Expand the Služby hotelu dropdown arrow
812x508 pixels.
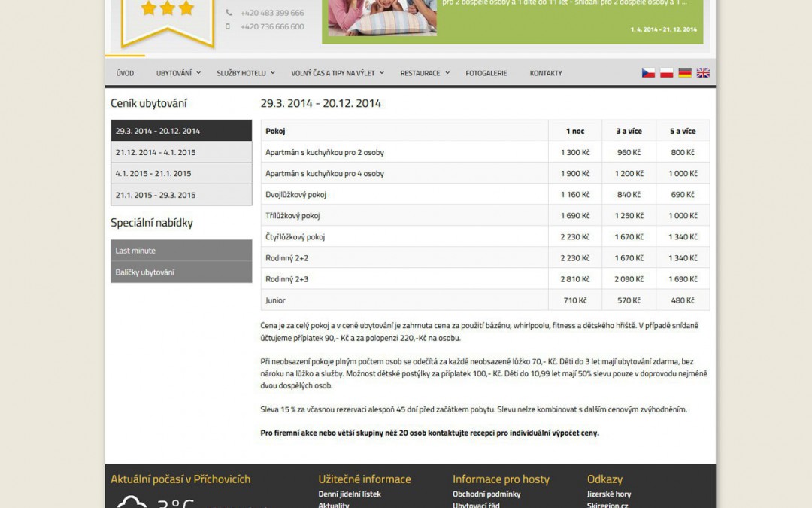[273, 73]
